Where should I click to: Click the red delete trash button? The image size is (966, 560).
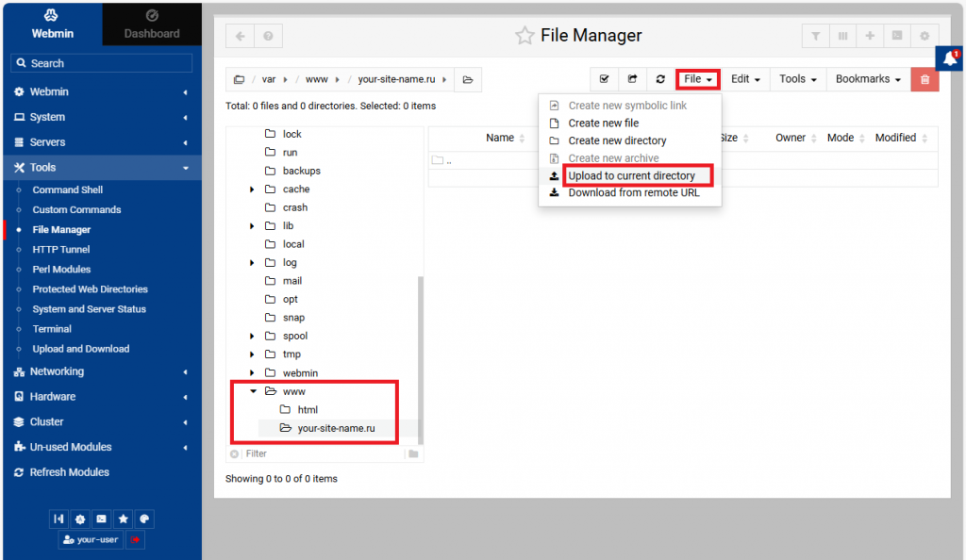pos(924,79)
